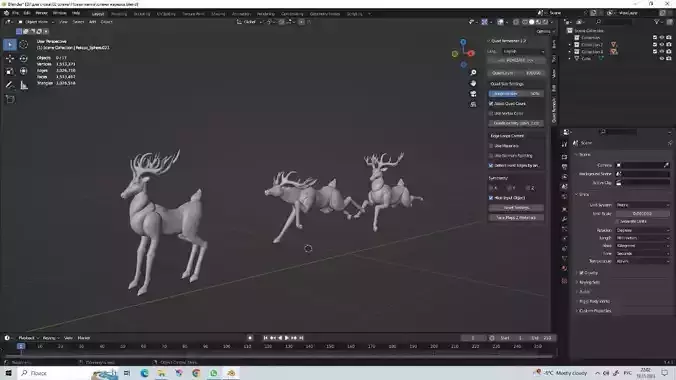Select the Transform tool
Viewport: 676px width, 380px height.
click(24, 71)
